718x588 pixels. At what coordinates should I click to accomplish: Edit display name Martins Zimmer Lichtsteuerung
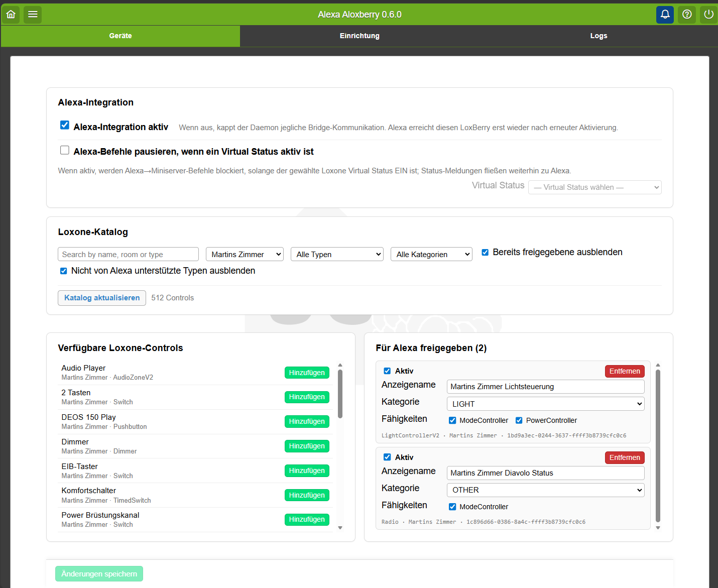point(546,387)
